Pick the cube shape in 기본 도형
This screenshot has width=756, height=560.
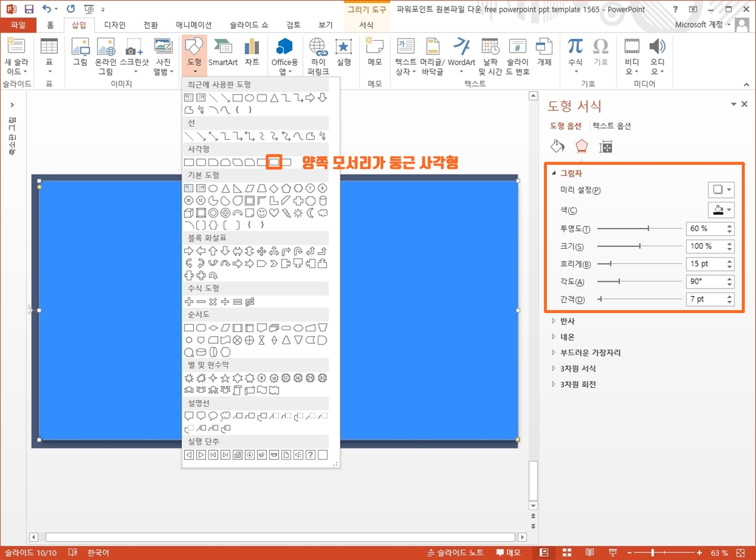pyautogui.click(x=189, y=213)
